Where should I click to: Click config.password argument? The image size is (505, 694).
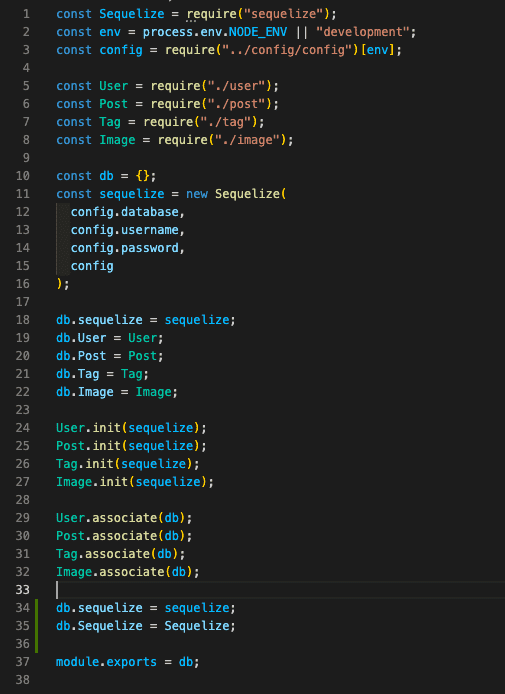[x=124, y=248]
